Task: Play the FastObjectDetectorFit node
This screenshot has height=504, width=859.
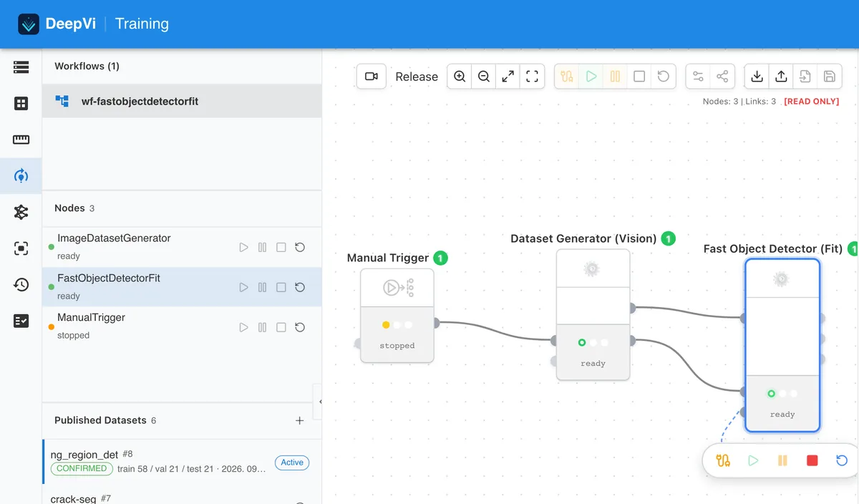Action: [x=243, y=287]
